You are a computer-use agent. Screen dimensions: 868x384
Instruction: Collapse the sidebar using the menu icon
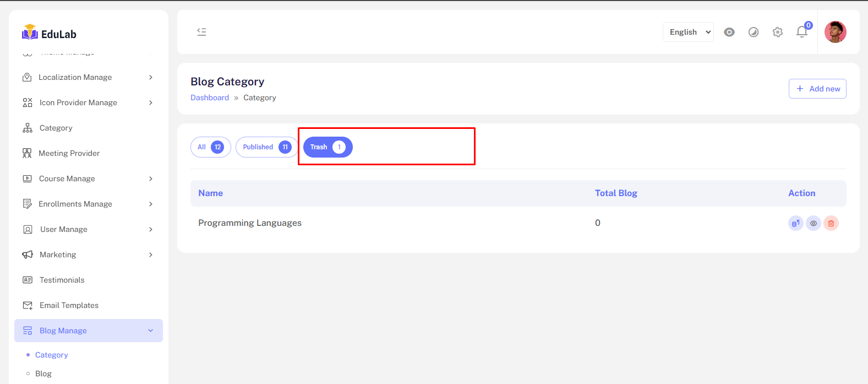click(x=202, y=32)
